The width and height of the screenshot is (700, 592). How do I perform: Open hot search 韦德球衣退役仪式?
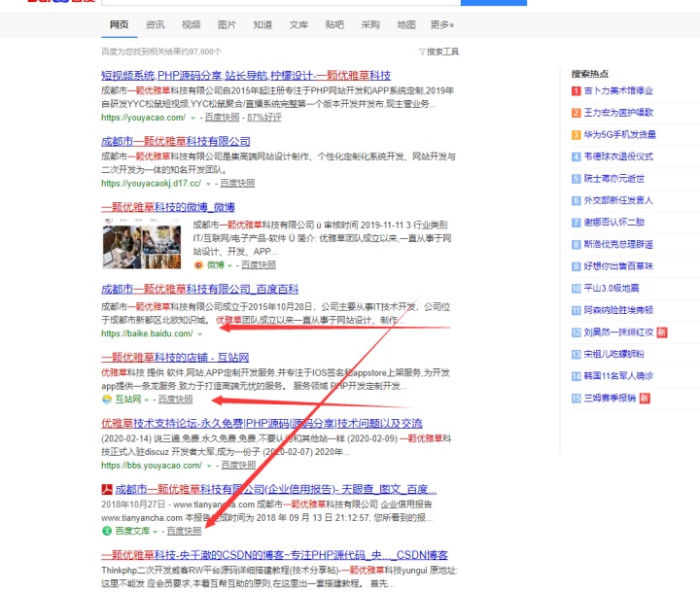click(618, 157)
